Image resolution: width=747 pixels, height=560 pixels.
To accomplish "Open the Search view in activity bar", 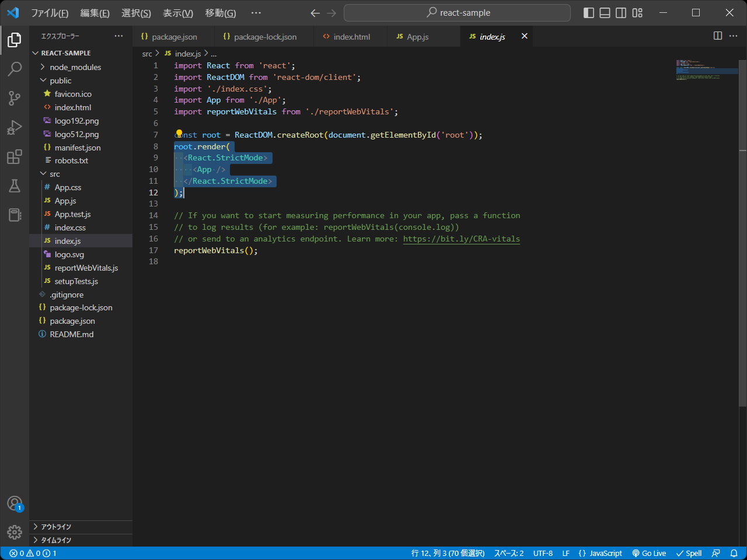I will pos(15,69).
